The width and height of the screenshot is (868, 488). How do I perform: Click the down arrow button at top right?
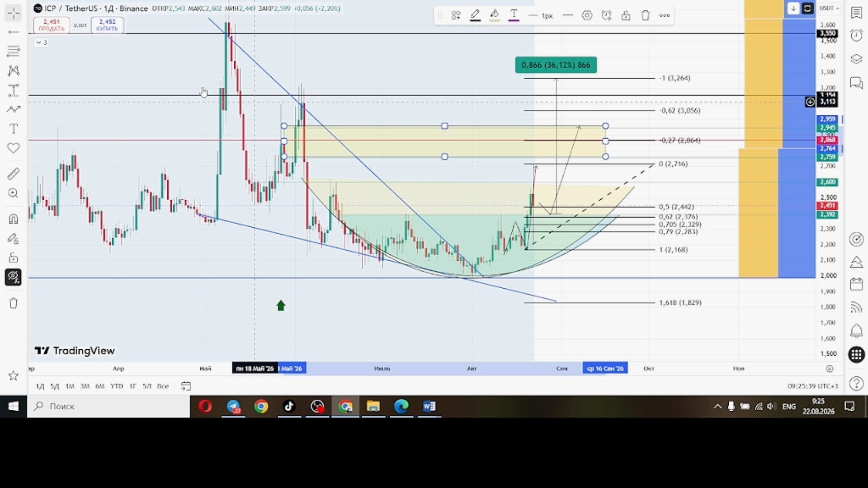pos(793,8)
